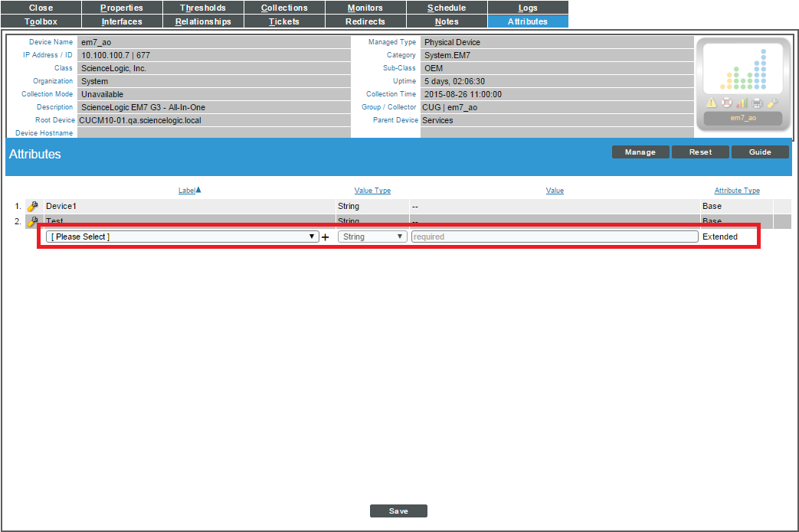Click the key icon beside the Test attribute

tap(32, 220)
